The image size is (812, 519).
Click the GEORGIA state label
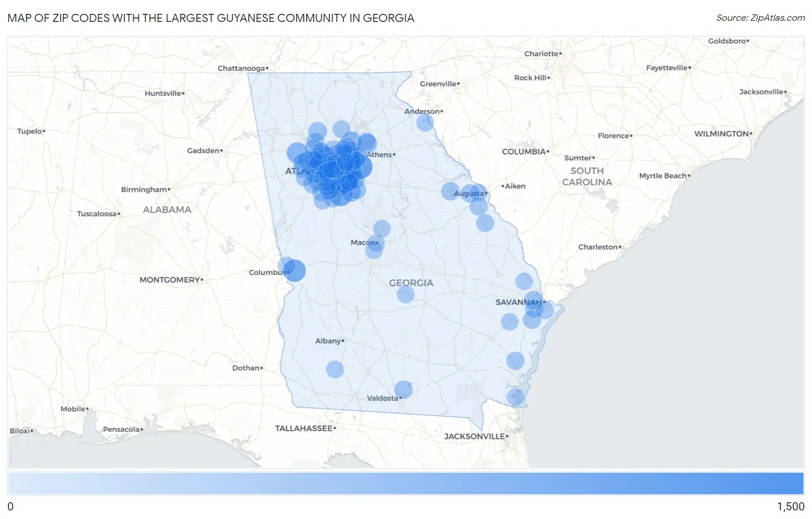point(411,283)
